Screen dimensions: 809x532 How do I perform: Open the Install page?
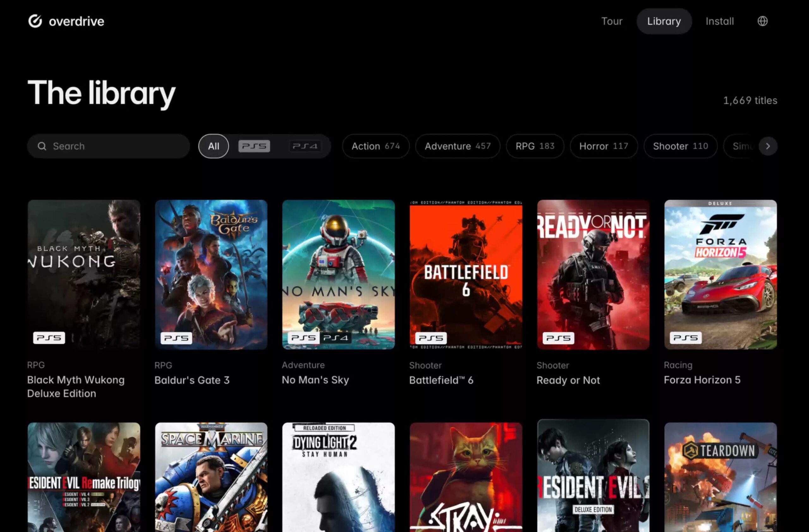coord(720,21)
